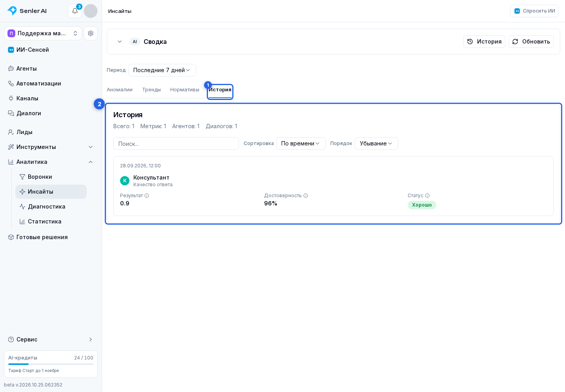Click the История button in Сводка
The image size is (565, 392).
(x=484, y=42)
